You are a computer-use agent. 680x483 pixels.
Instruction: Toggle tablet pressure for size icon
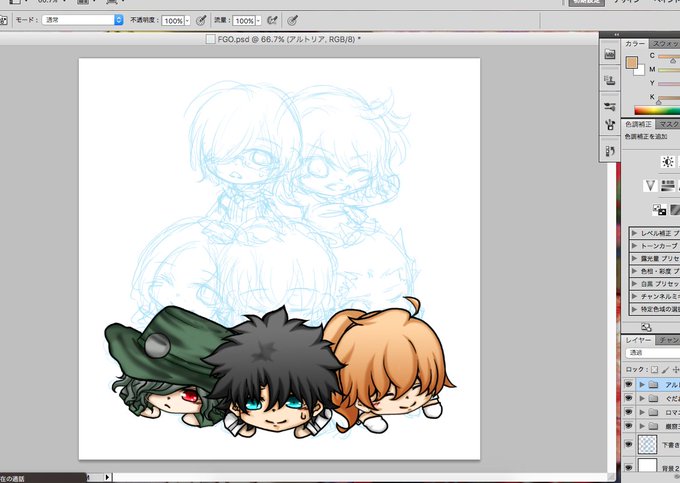[x=293, y=20]
